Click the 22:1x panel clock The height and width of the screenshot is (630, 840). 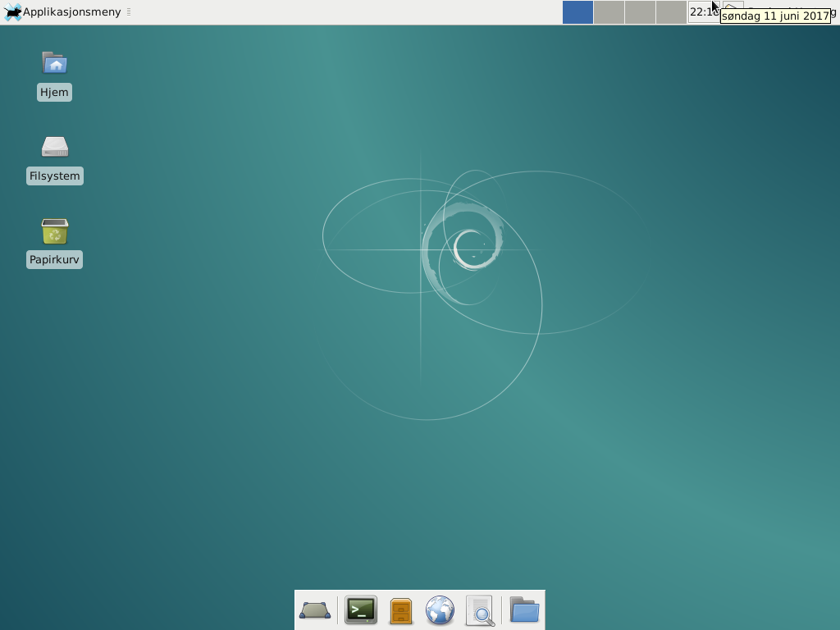point(704,11)
